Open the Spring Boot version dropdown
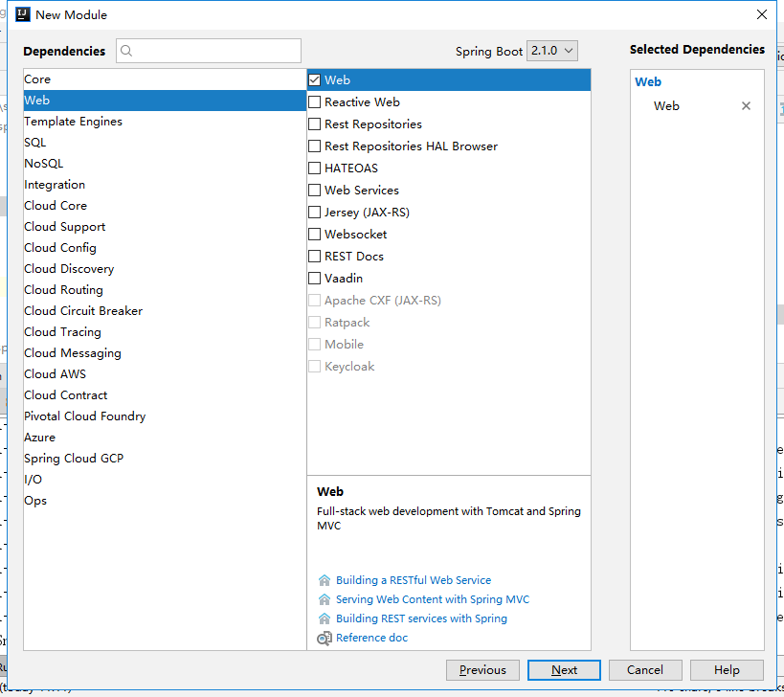The height and width of the screenshot is (697, 784). (552, 51)
